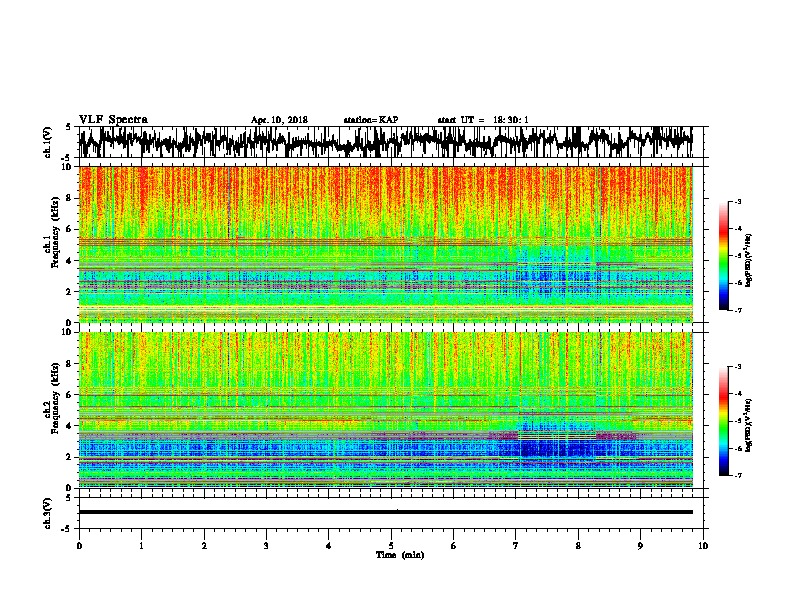
Task: Click the time axis tick label "0"
Action: click(79, 546)
